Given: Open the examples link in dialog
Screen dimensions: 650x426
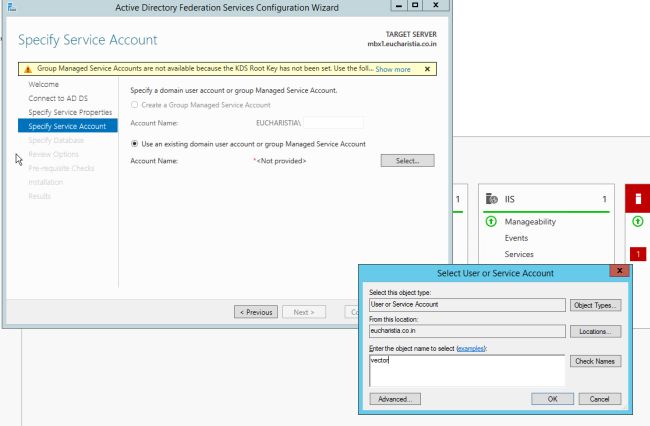Looking at the screenshot, I should click(x=471, y=349).
